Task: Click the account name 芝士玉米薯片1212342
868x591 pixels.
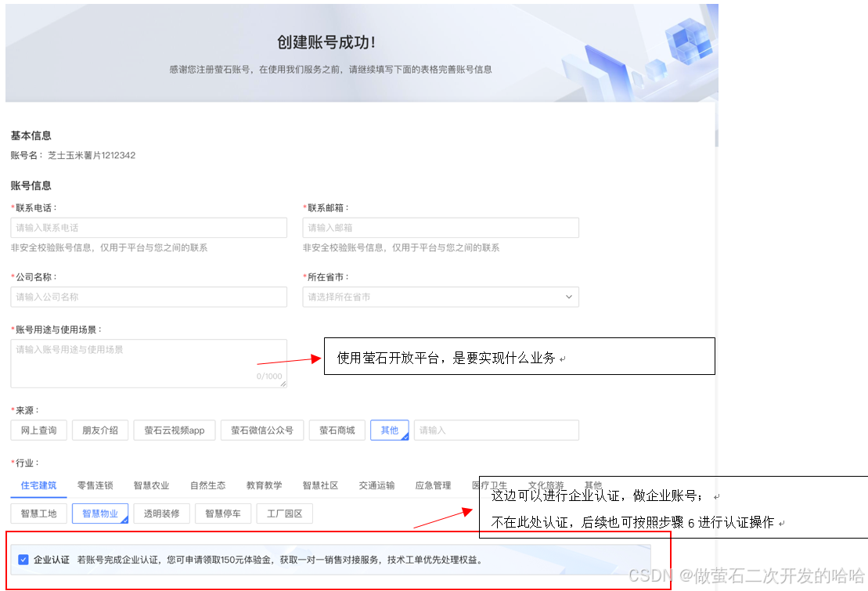Action: 92,155
